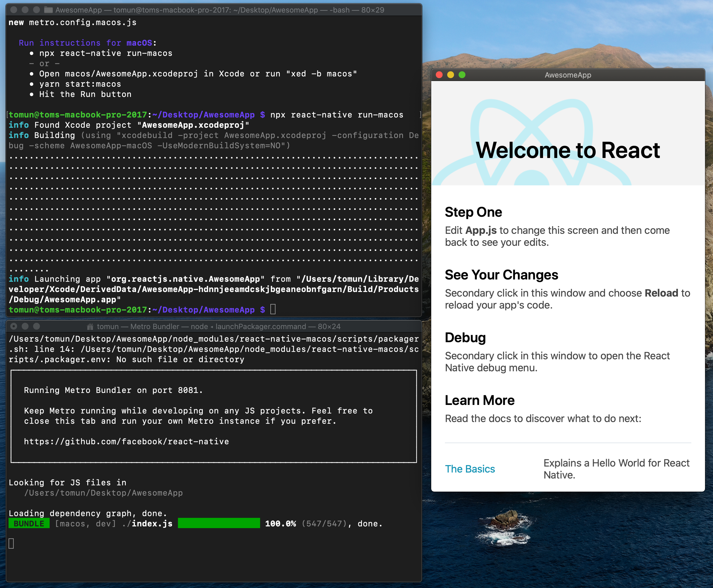Close the Metro Bundler terminal window
The height and width of the screenshot is (588, 713).
14,326
